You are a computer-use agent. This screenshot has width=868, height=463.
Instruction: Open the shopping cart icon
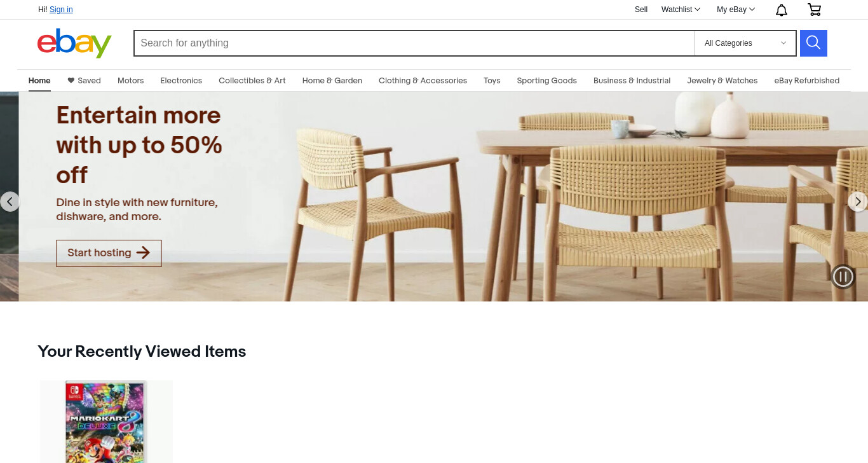814,10
